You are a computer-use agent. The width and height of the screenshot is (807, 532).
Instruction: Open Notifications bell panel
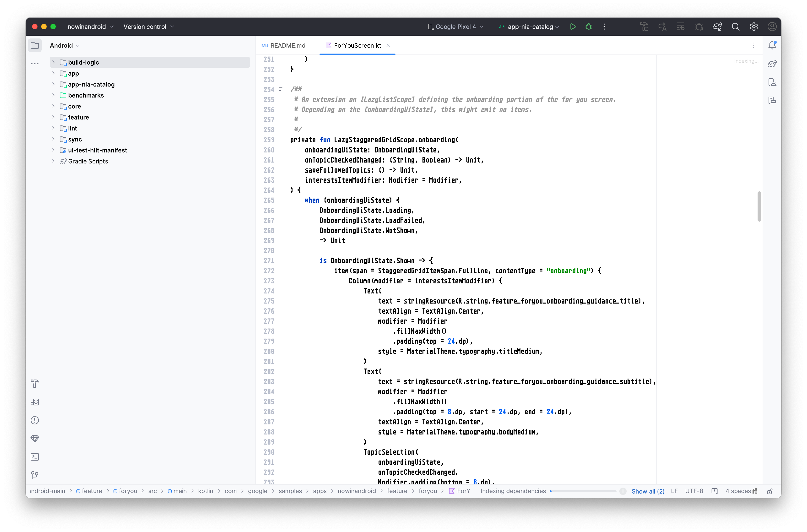tap(772, 45)
